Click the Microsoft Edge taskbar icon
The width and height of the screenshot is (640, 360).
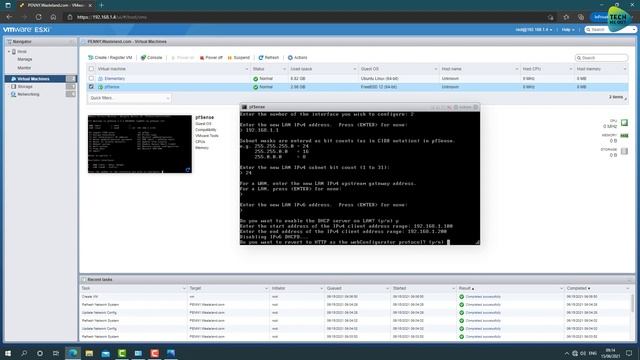pyautogui.click(x=73, y=353)
